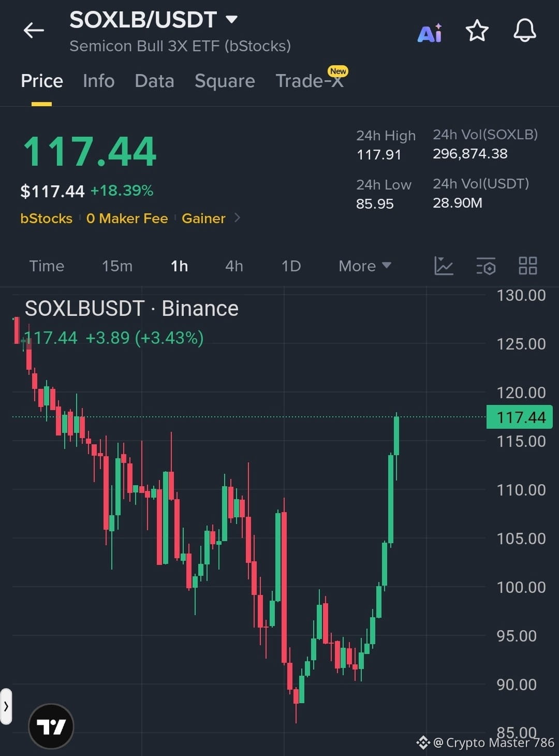
Task: Switch to the Price tab
Action: point(42,81)
